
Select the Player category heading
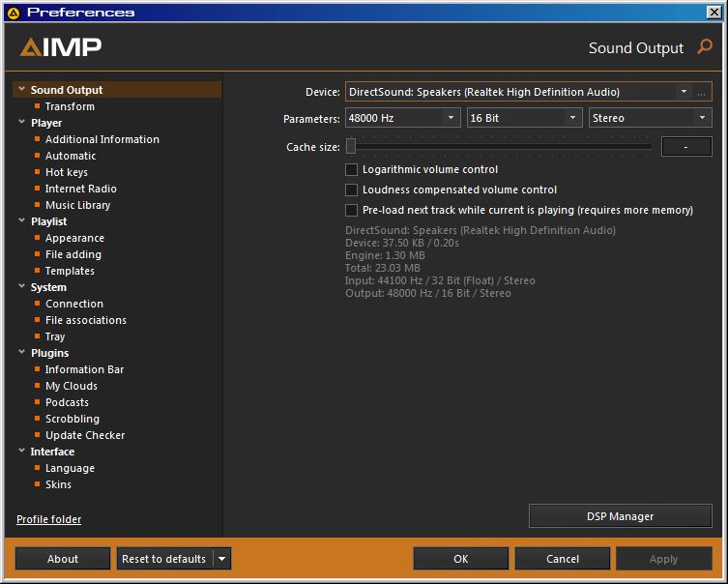point(46,123)
